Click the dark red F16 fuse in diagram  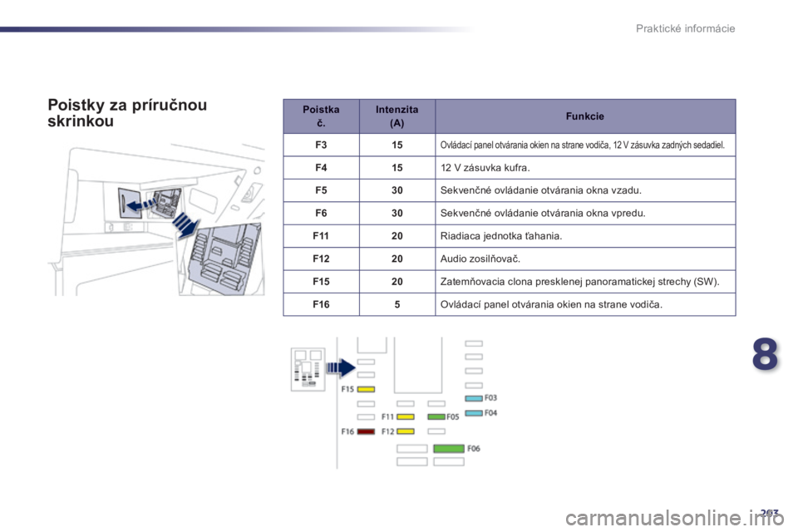click(366, 431)
